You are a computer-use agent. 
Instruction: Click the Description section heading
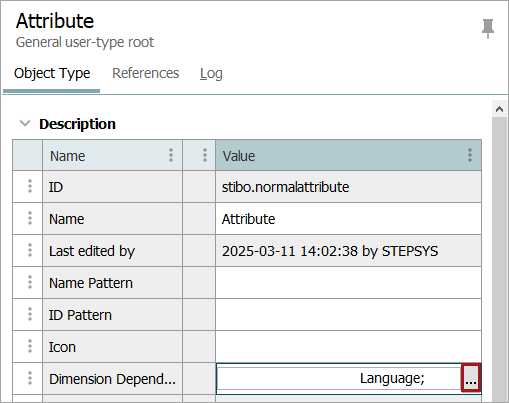coord(77,124)
